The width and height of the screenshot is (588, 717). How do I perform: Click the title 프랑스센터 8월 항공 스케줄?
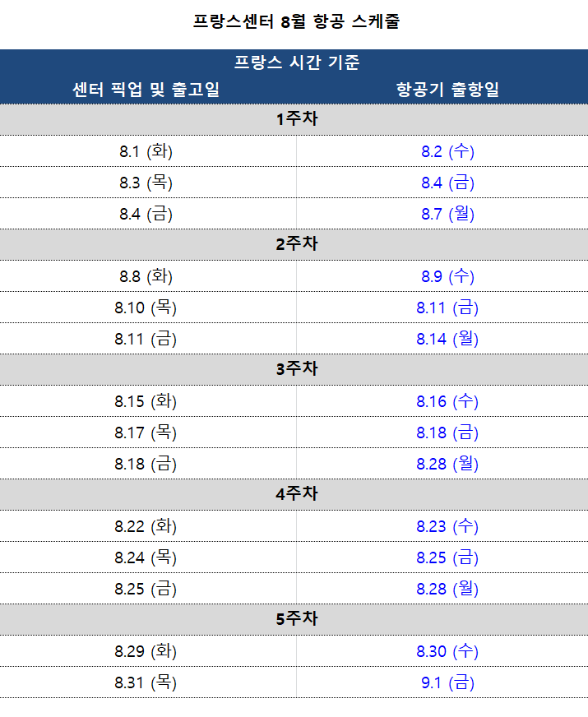coord(296,21)
